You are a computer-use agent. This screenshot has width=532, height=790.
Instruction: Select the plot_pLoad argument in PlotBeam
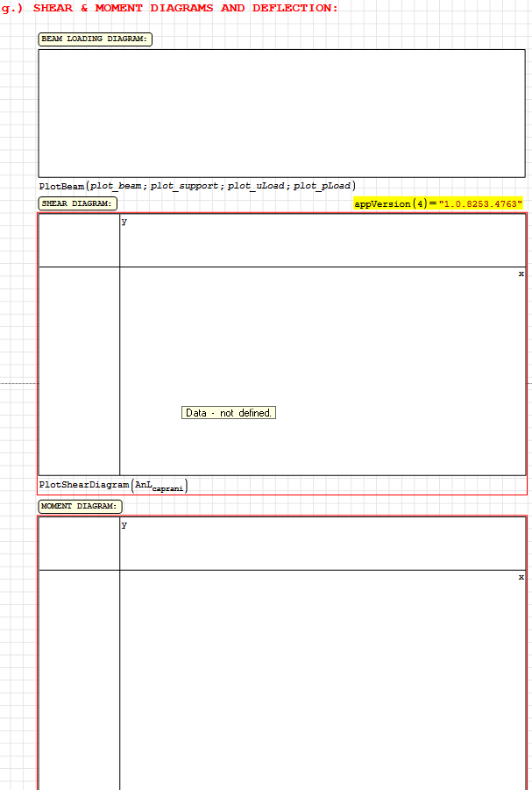(322, 186)
